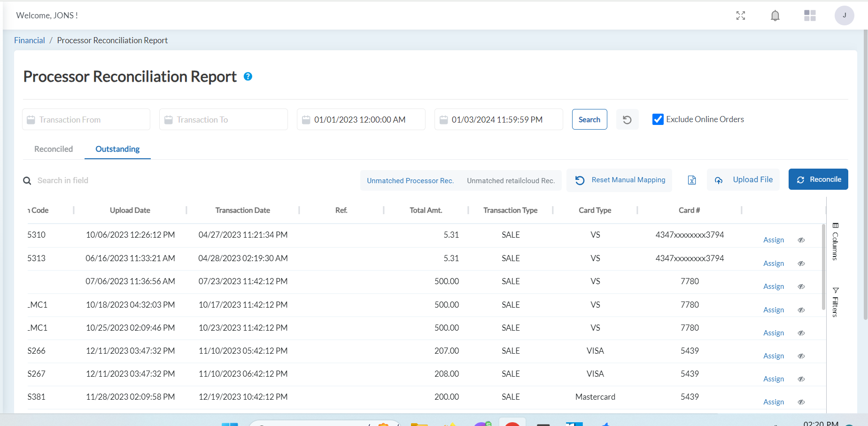Click eye icon in row S267
This screenshot has height=426, width=868.
click(x=801, y=379)
